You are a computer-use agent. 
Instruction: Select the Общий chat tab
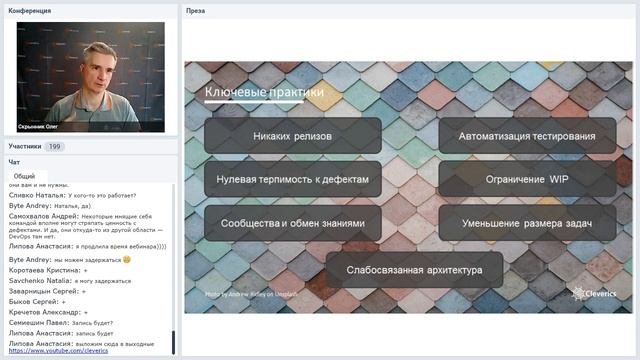(x=24, y=176)
